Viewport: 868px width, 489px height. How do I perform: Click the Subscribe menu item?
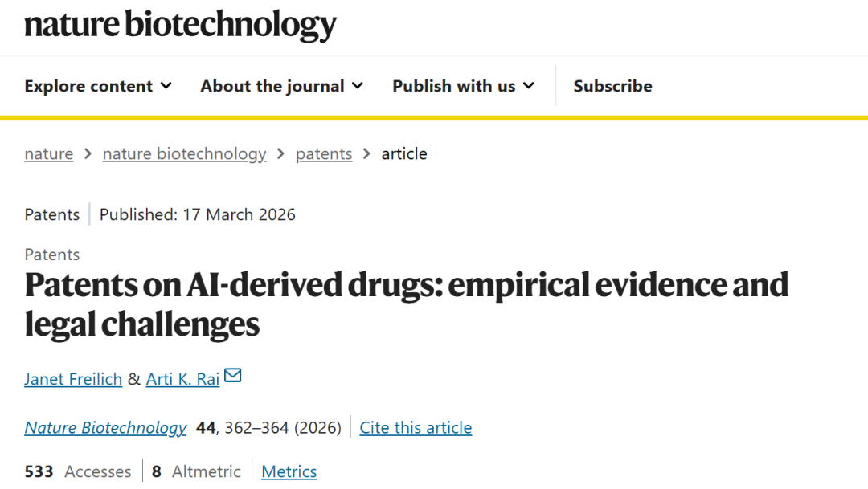612,86
